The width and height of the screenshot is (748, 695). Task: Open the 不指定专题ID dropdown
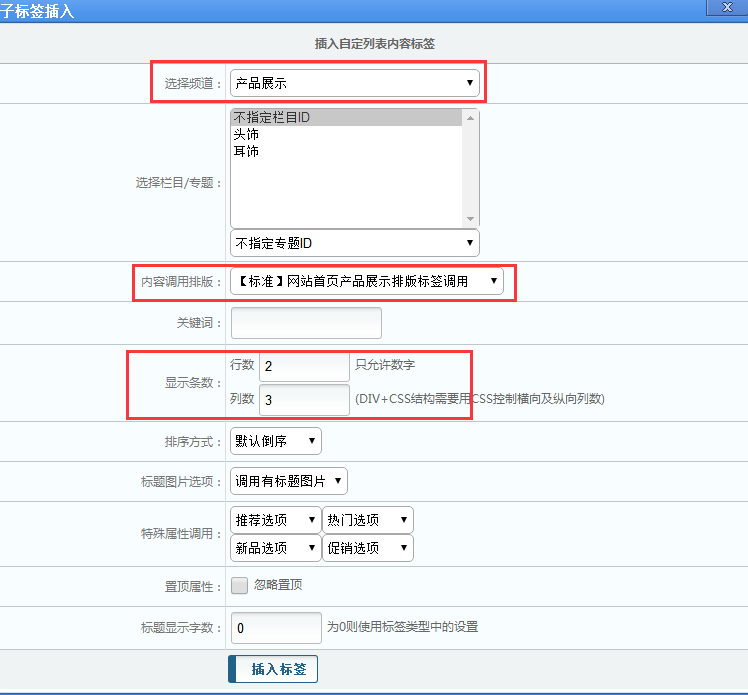pyautogui.click(x=354, y=243)
